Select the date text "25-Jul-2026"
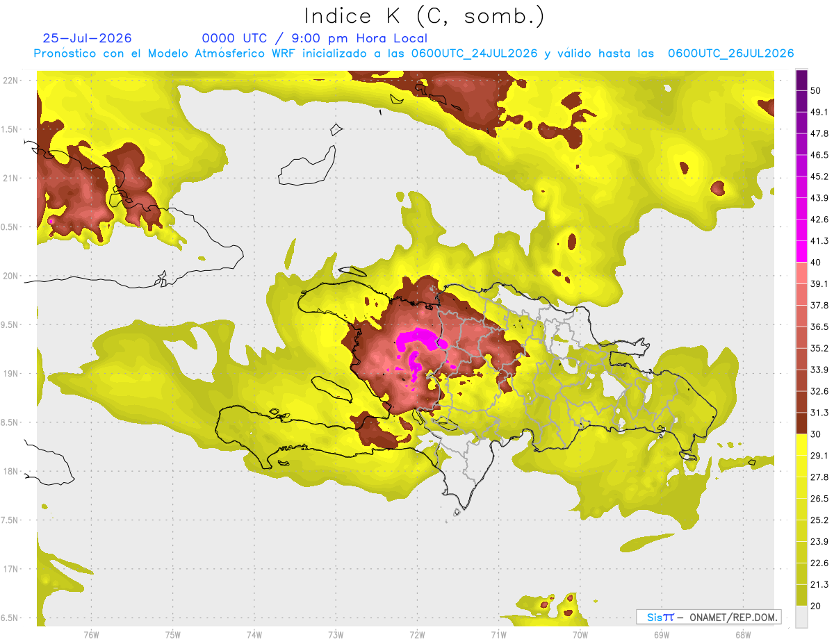 [88, 38]
